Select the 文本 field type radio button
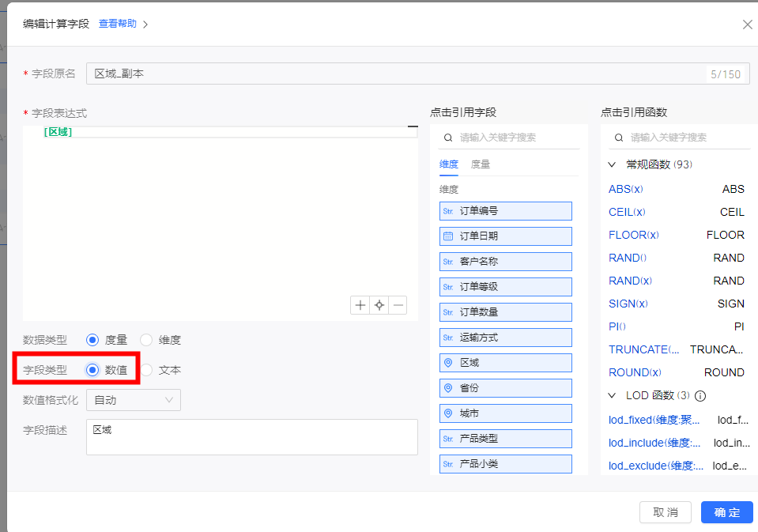The width and height of the screenshot is (758, 532). pos(146,370)
